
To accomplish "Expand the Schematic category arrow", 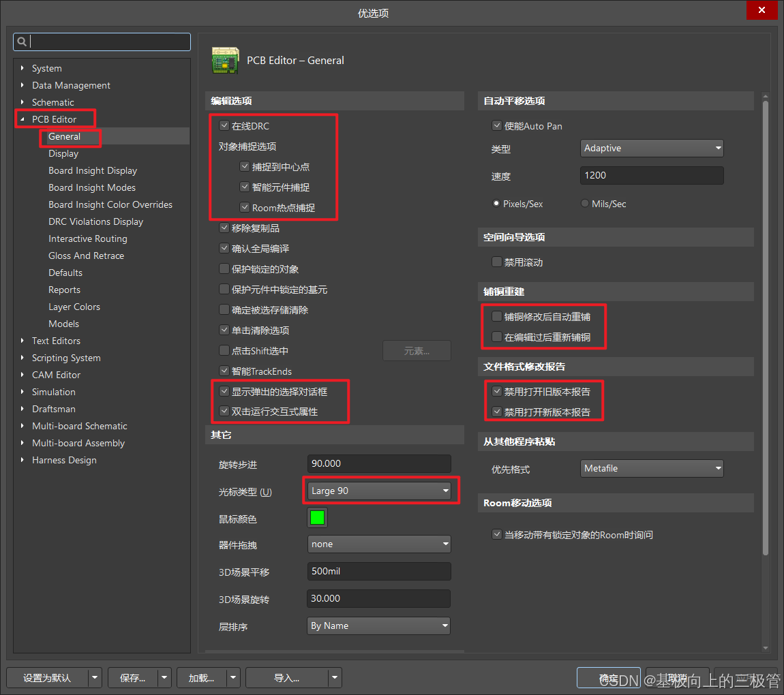I will (x=22, y=102).
